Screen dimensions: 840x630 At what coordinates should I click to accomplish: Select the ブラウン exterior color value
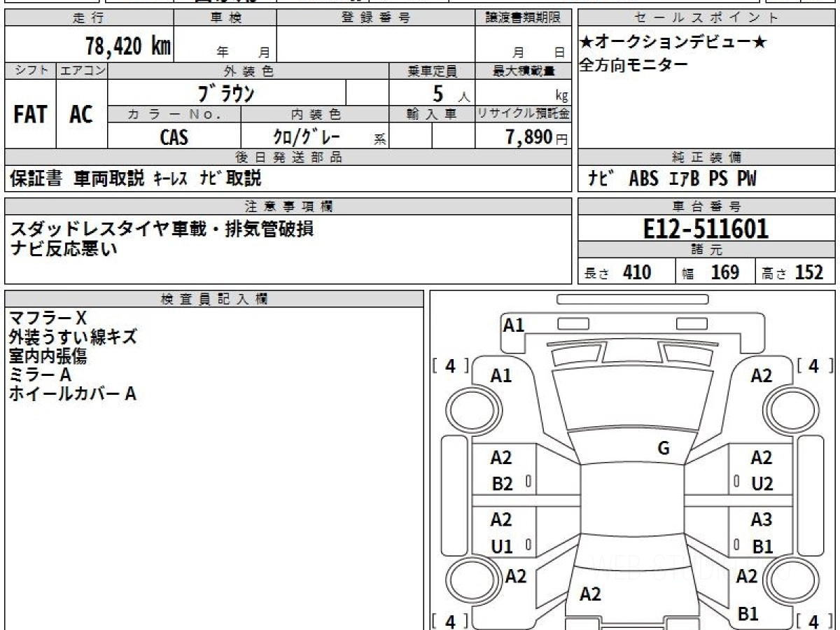[226, 93]
